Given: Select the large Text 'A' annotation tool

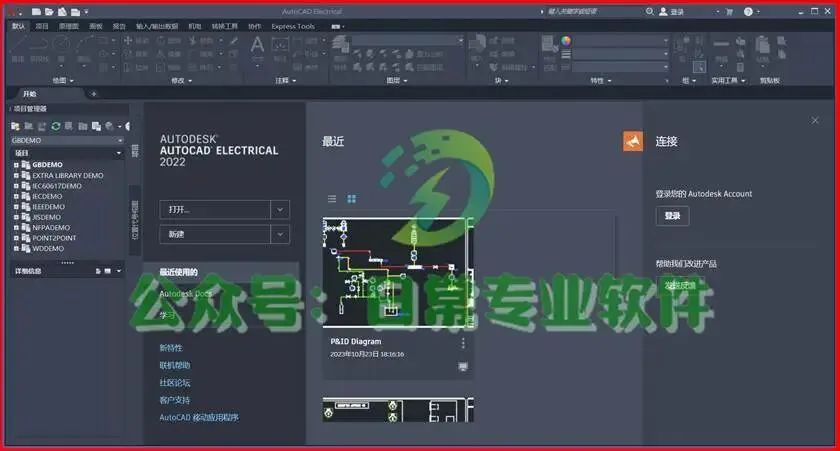Looking at the screenshot, I should click(257, 45).
